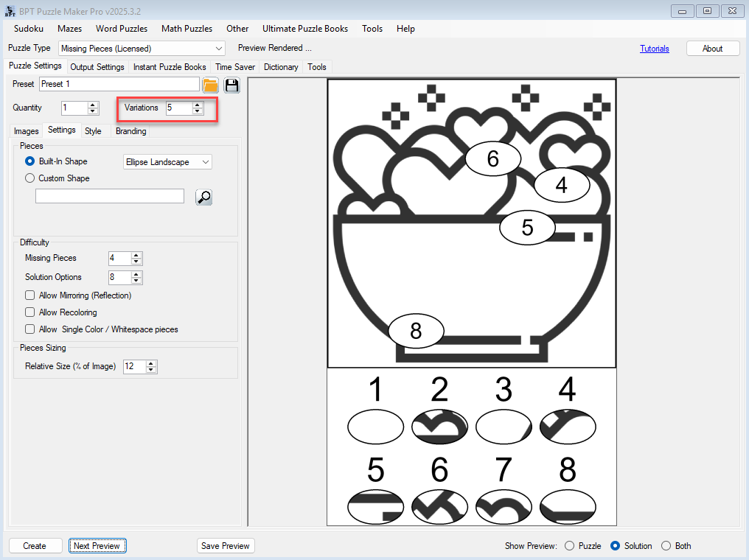Viewport: 749px width, 560px height.
Task: Enable the Allow Recoloring checkbox
Action: tap(30, 312)
